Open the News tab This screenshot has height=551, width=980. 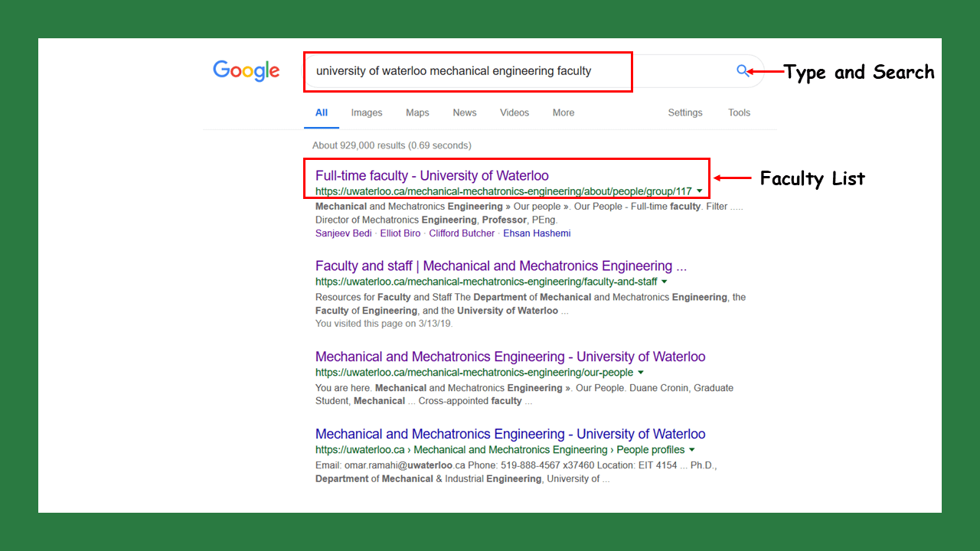[x=465, y=112]
